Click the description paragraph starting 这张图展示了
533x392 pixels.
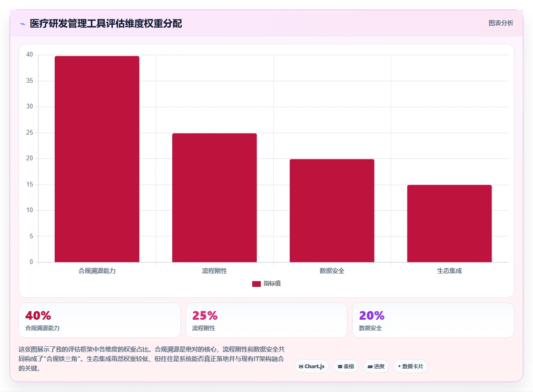pos(152,359)
